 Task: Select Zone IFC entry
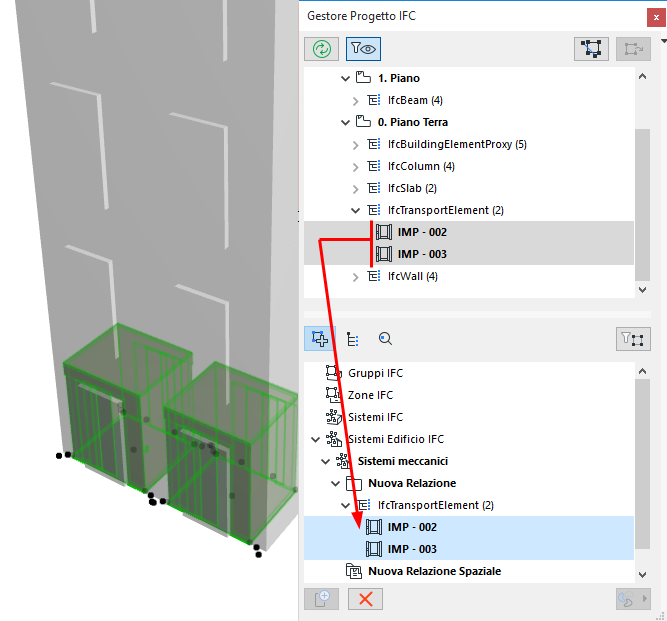click(x=370, y=395)
